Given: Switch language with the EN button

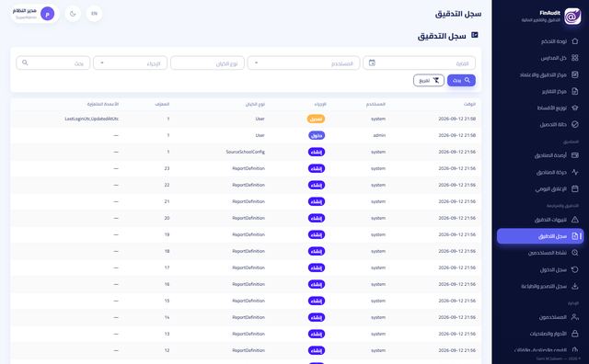Looking at the screenshot, I should pyautogui.click(x=94, y=14).
